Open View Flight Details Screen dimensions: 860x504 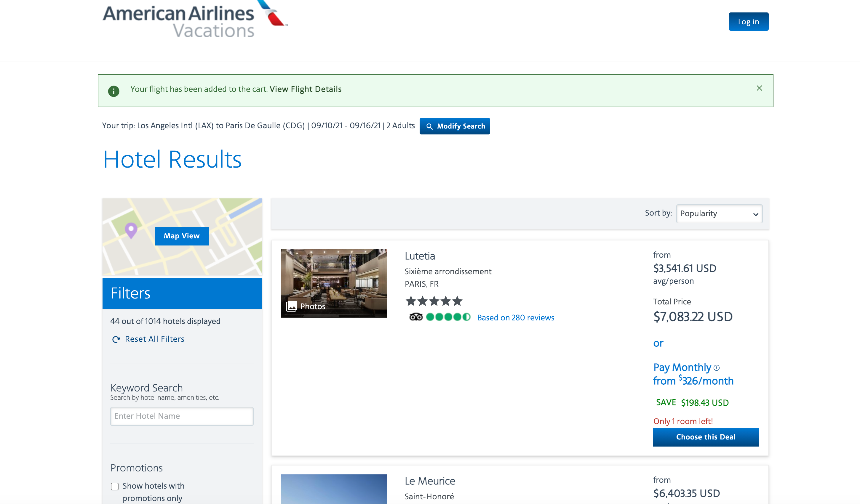pos(306,89)
